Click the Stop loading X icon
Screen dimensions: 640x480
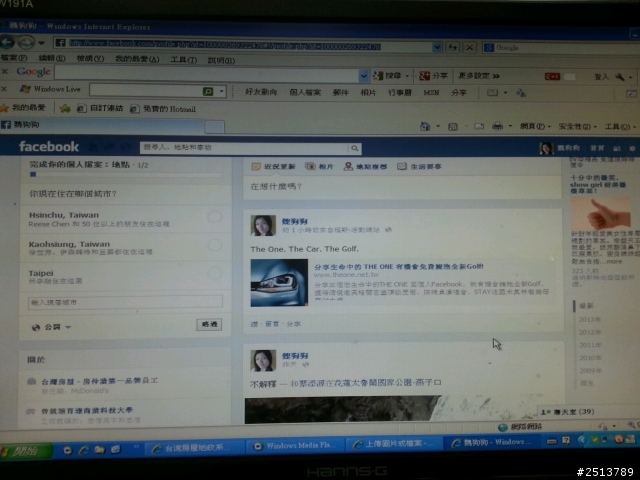coord(470,48)
